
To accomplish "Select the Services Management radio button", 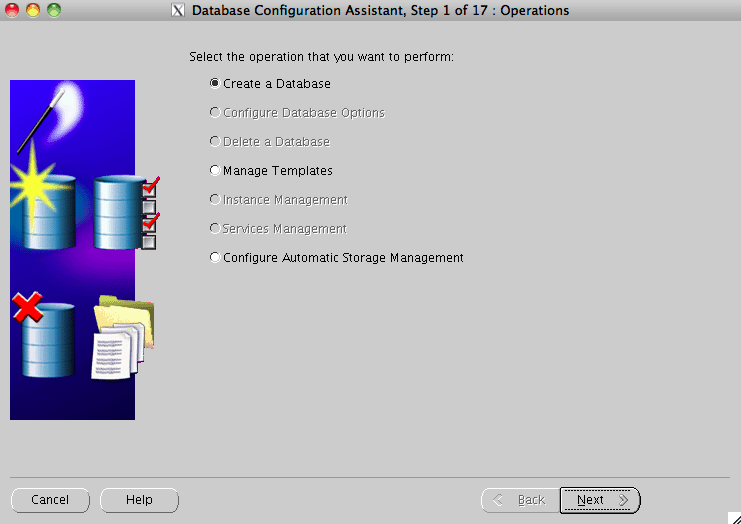I will click(x=214, y=229).
